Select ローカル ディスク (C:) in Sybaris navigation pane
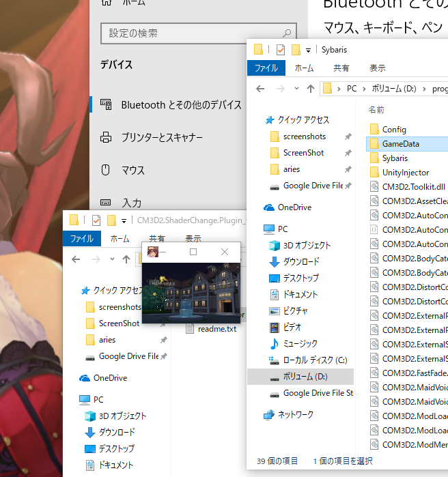 (x=315, y=360)
